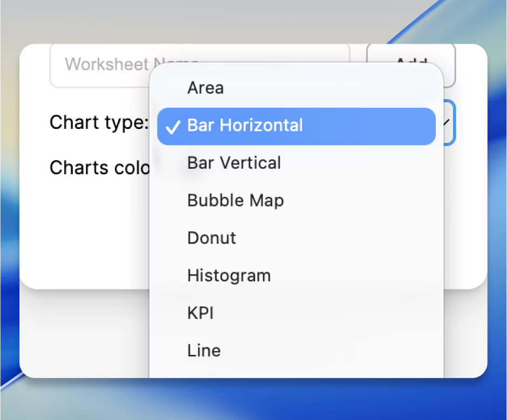Click the checkmark beside Bar Horizontal
The height and width of the screenshot is (420, 507).
pyautogui.click(x=173, y=126)
